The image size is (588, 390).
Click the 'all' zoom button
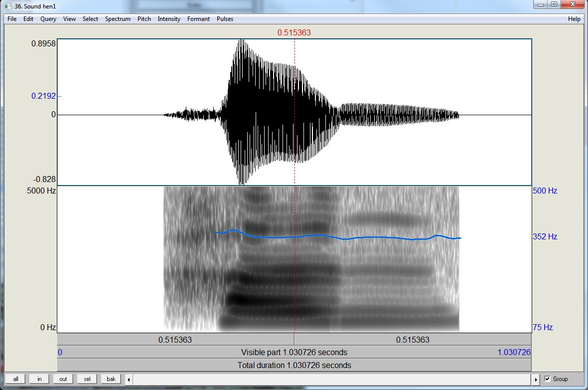tap(16, 379)
